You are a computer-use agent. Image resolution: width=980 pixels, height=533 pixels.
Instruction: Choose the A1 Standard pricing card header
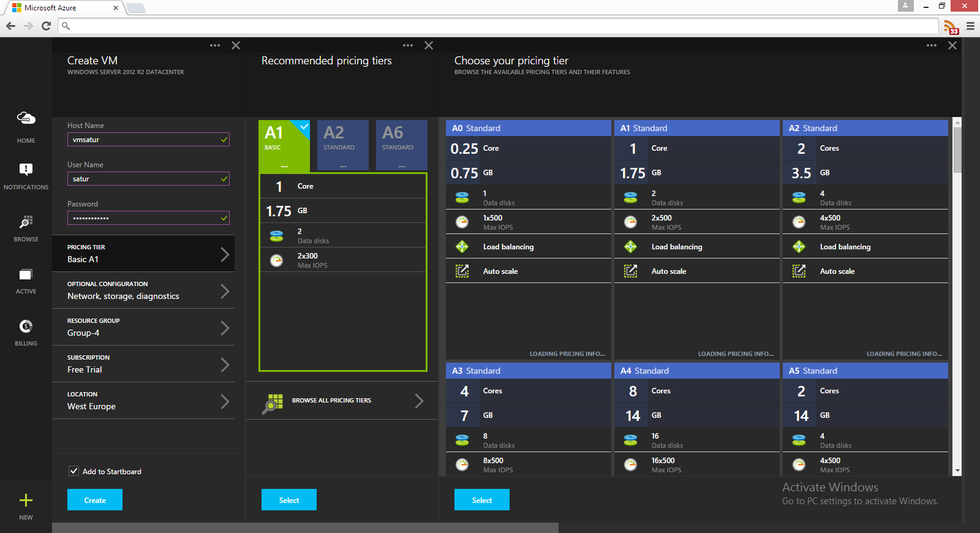[697, 128]
